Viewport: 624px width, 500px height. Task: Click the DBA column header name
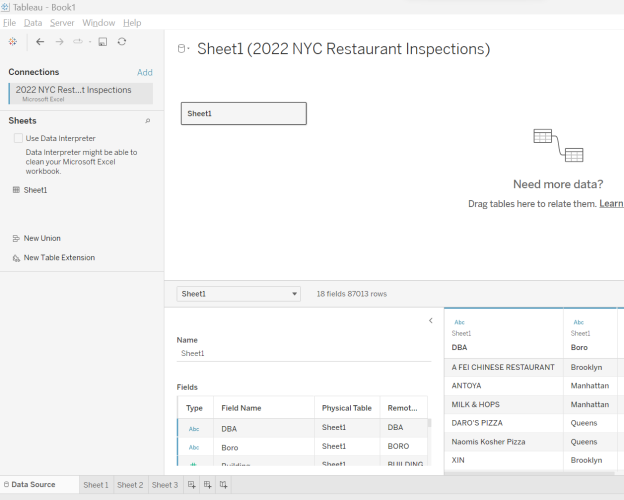click(x=459, y=347)
